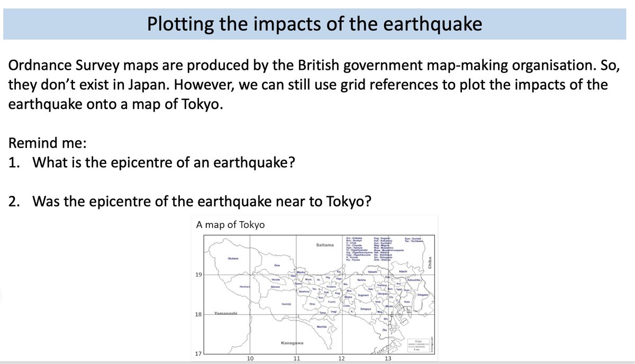This screenshot has height=364, width=635.
Task: Click the 'Nerima' district label
Action: tap(362, 280)
